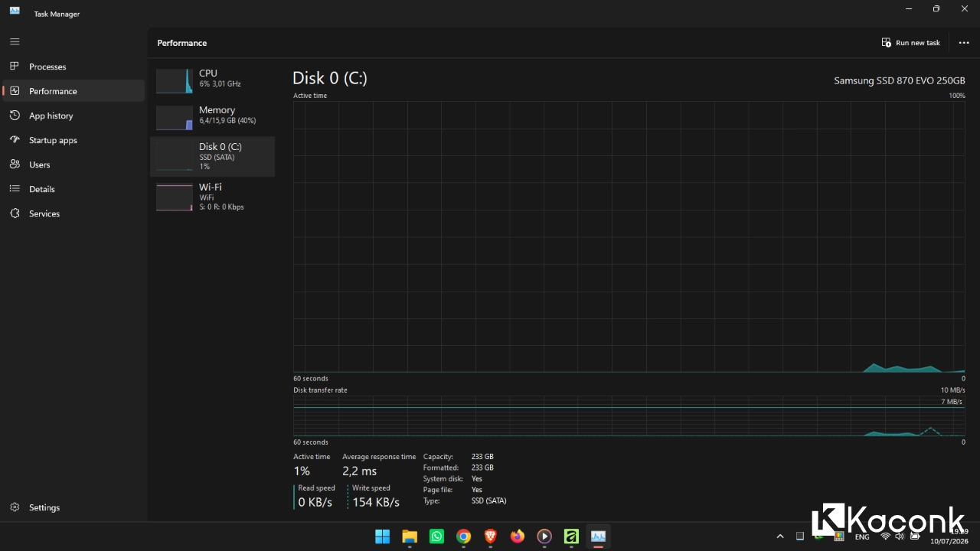Open the volume speaker tray icon
Image resolution: width=980 pixels, height=551 pixels.
[900, 536]
